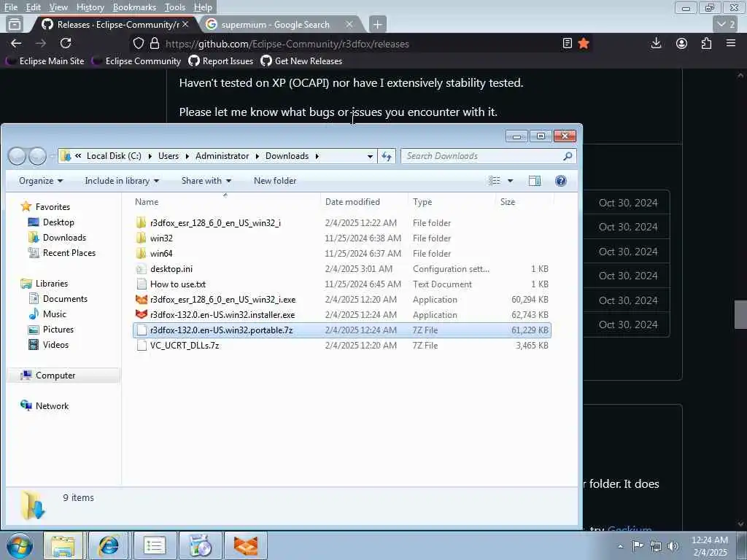Open Explorer help button
747x560 pixels.
(x=561, y=181)
